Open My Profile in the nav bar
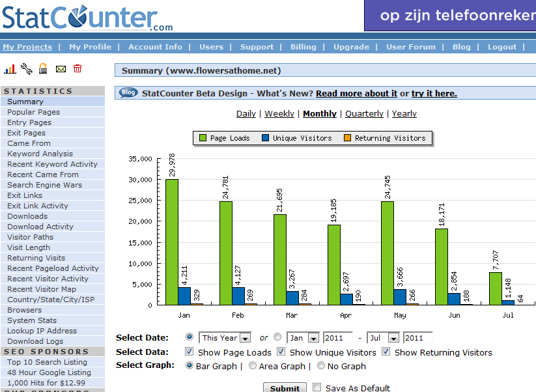Image resolution: width=536 pixels, height=392 pixels. pos(91,47)
